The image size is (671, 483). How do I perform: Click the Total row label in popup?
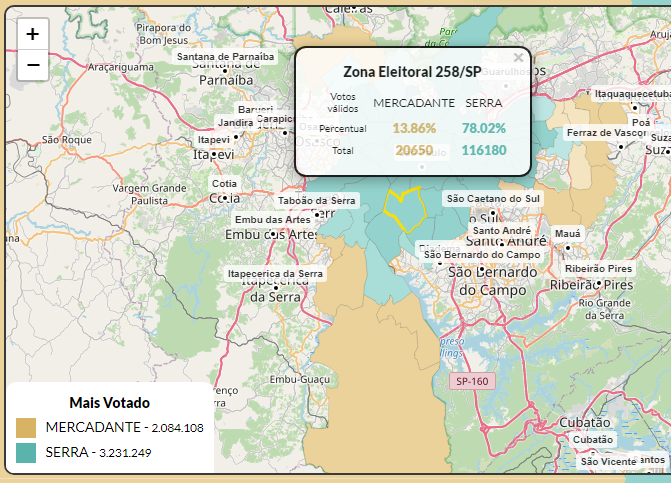tap(343, 151)
